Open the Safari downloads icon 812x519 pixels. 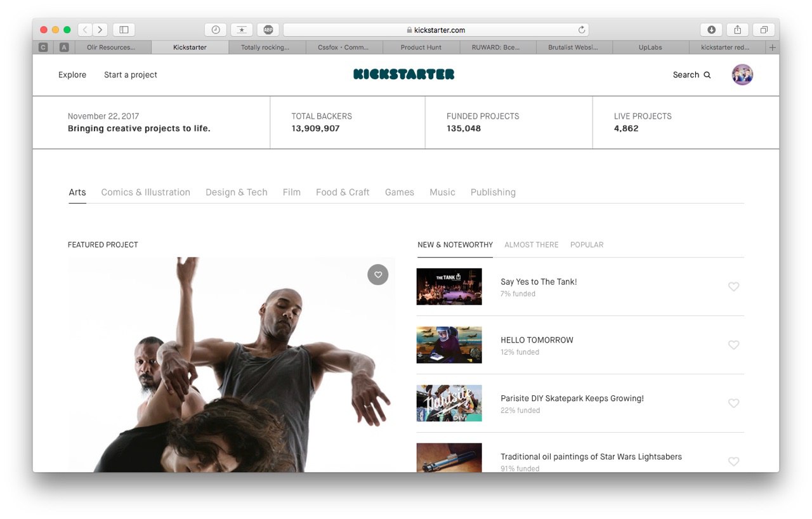click(x=711, y=30)
